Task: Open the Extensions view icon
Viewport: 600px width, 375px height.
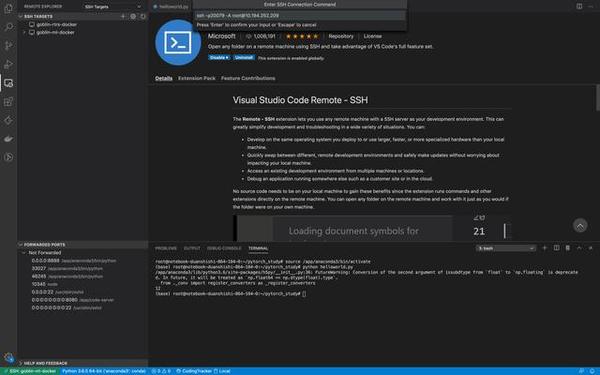Action: pyautogui.click(x=8, y=102)
